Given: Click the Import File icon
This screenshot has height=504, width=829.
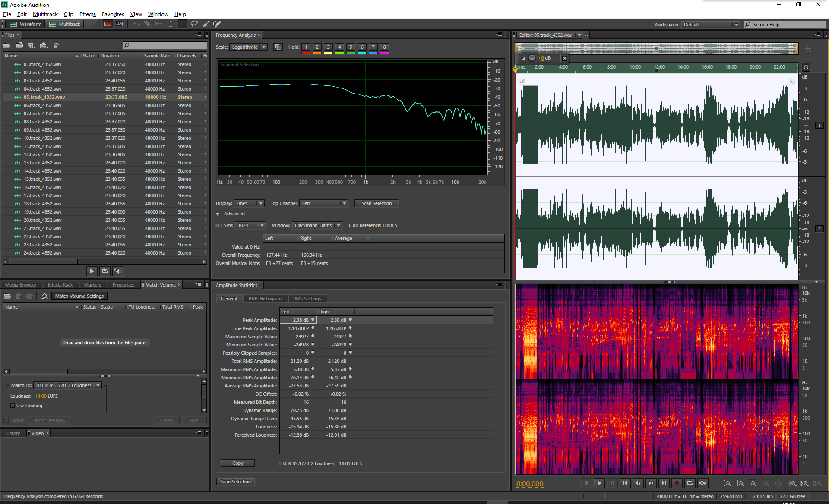Looking at the screenshot, I should (19, 46).
